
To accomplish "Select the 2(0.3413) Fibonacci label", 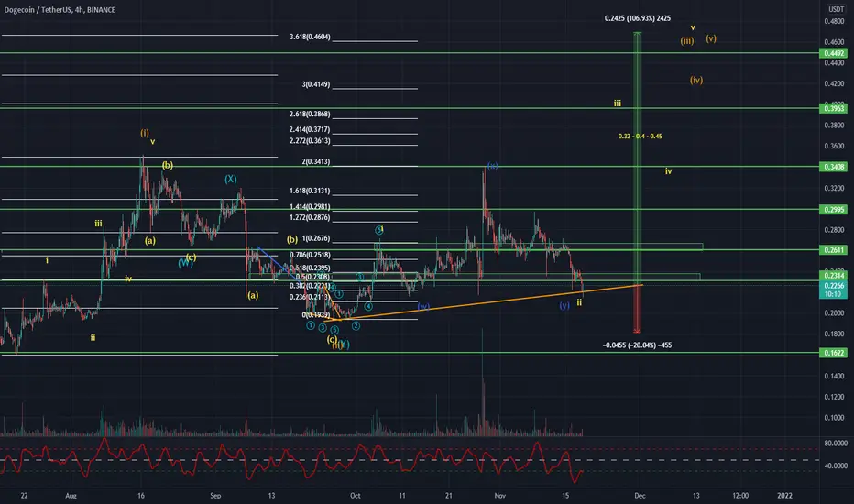I will pyautogui.click(x=316, y=162).
